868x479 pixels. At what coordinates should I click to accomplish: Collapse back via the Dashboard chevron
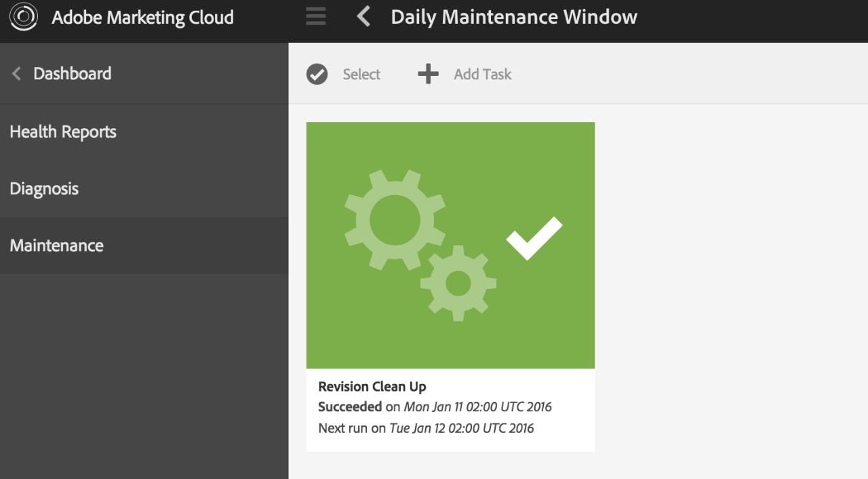[x=16, y=74]
